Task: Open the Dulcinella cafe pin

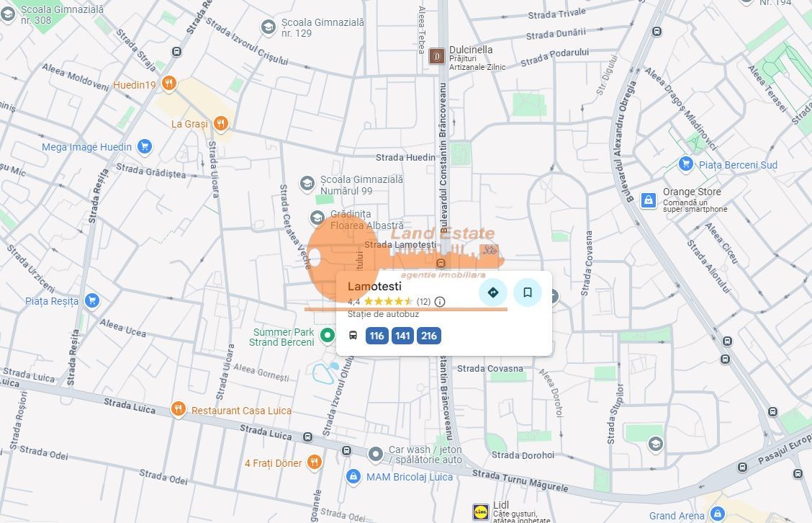Action: point(436,56)
